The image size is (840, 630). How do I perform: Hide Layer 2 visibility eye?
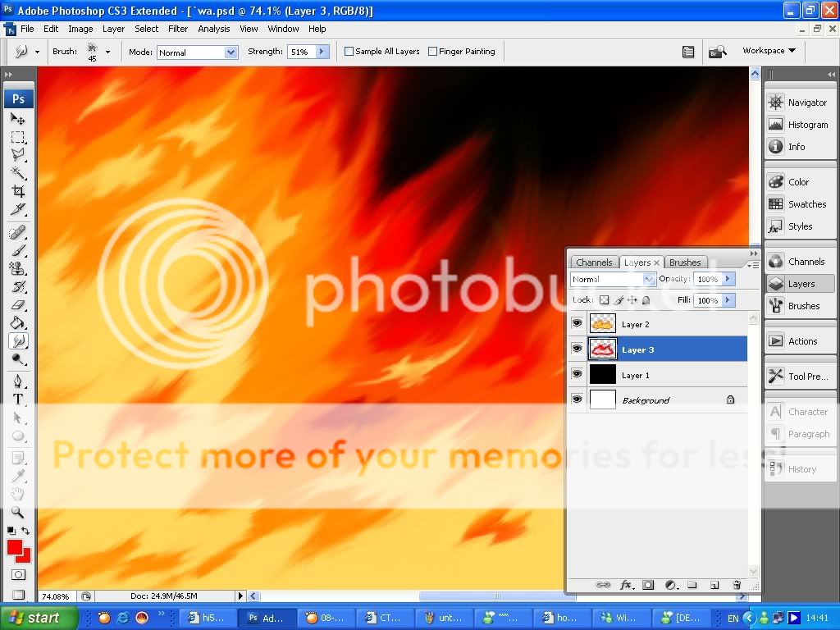577,323
